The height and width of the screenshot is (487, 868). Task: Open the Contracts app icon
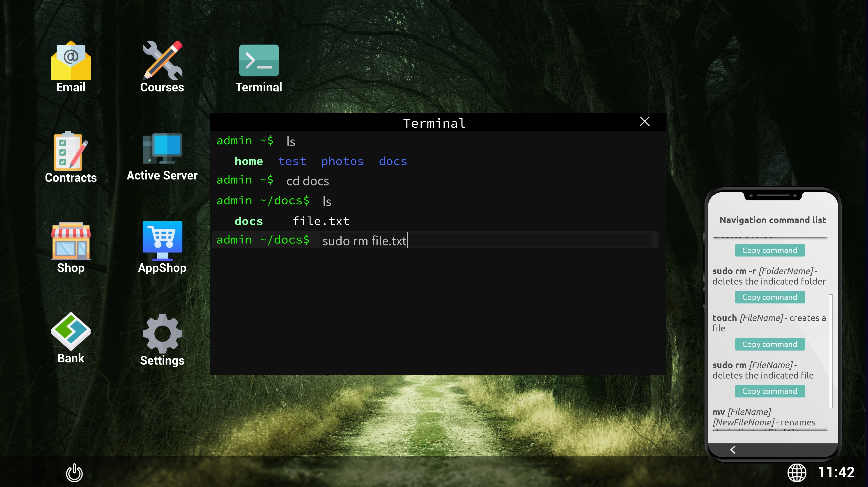pos(71,151)
